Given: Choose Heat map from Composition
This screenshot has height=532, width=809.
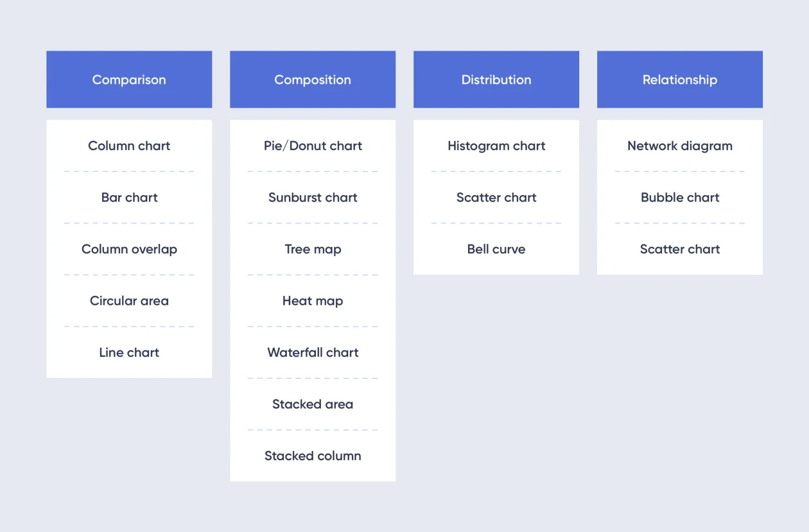Looking at the screenshot, I should click(313, 301).
